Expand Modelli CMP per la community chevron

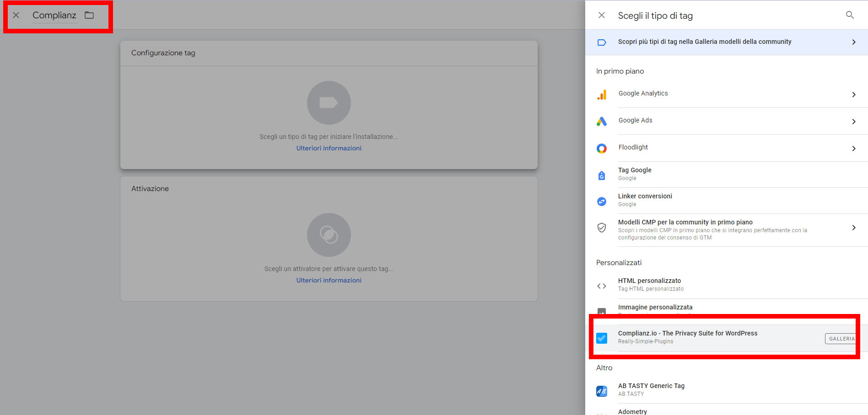[x=853, y=228]
